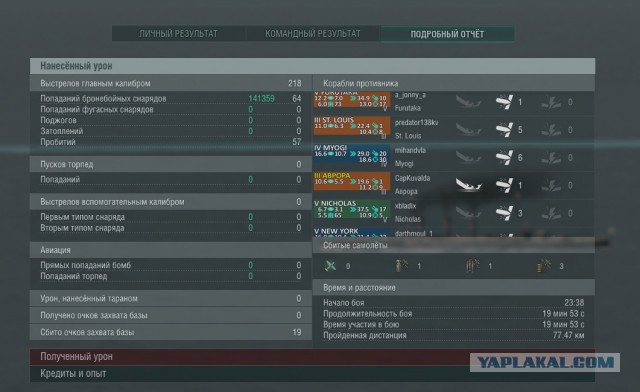The width and height of the screenshot is (640, 392).
Task: Select player name a_jonny_a
Action: coord(410,95)
